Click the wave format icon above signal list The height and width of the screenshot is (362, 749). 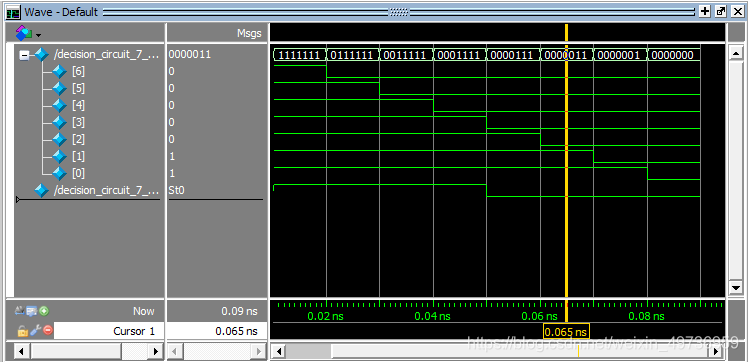[23, 33]
